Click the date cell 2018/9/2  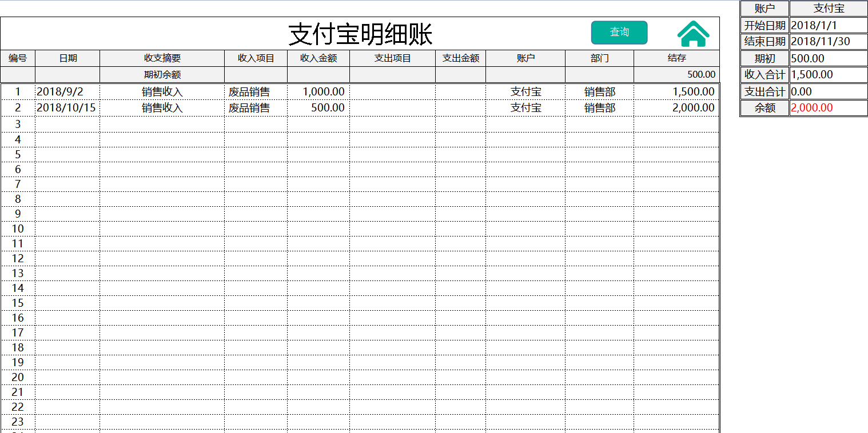pos(67,92)
